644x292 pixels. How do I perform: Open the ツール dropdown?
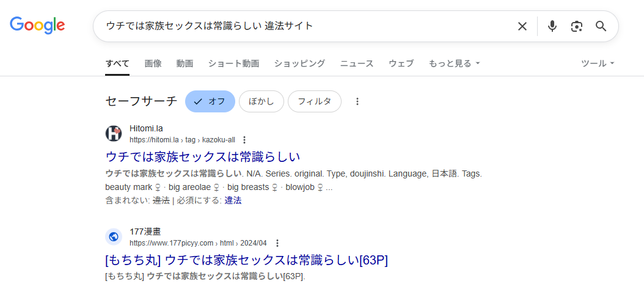point(598,64)
